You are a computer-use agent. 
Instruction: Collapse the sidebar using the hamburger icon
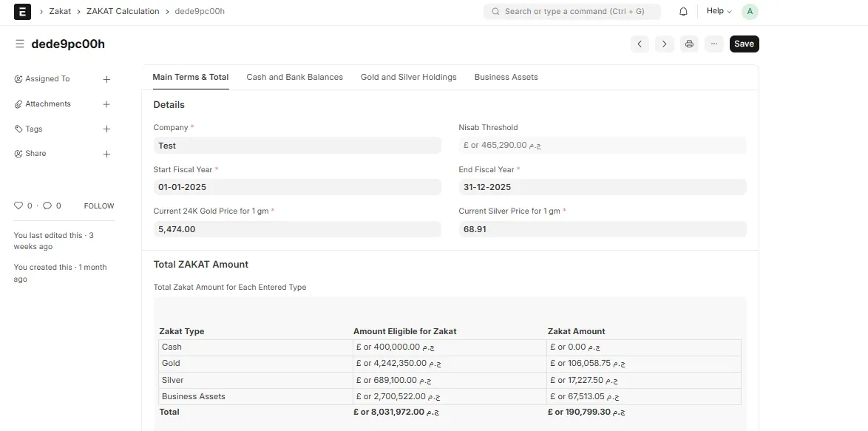[x=19, y=43]
